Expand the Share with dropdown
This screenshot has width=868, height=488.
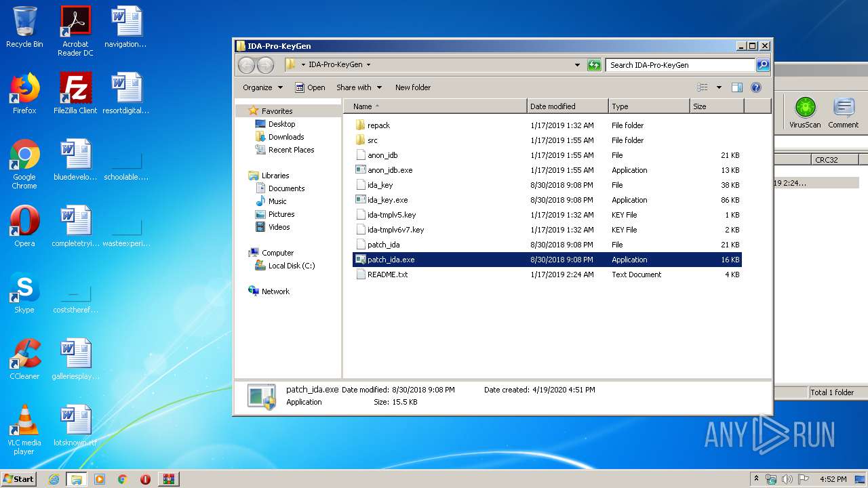(x=359, y=87)
